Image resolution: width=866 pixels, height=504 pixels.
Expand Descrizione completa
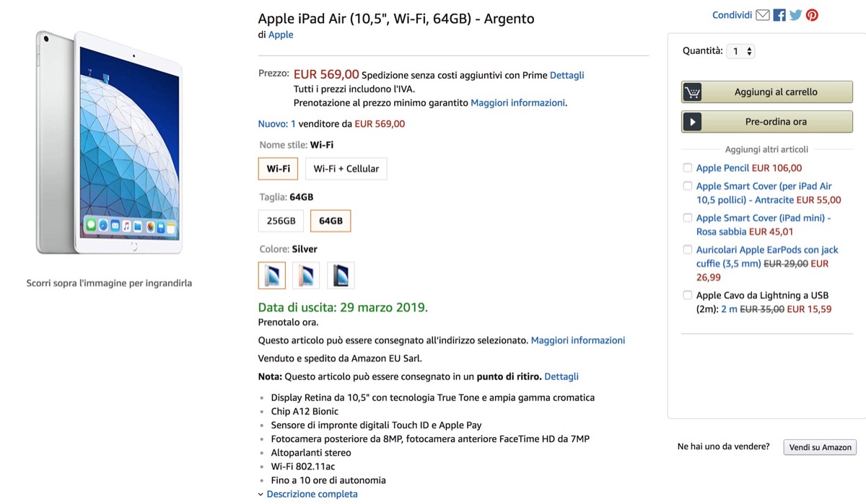311,494
